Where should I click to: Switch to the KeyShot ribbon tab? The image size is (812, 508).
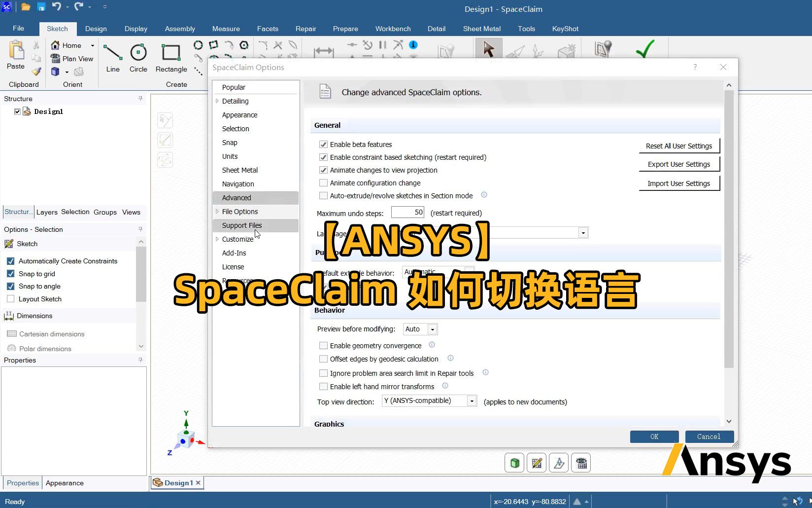(565, 29)
